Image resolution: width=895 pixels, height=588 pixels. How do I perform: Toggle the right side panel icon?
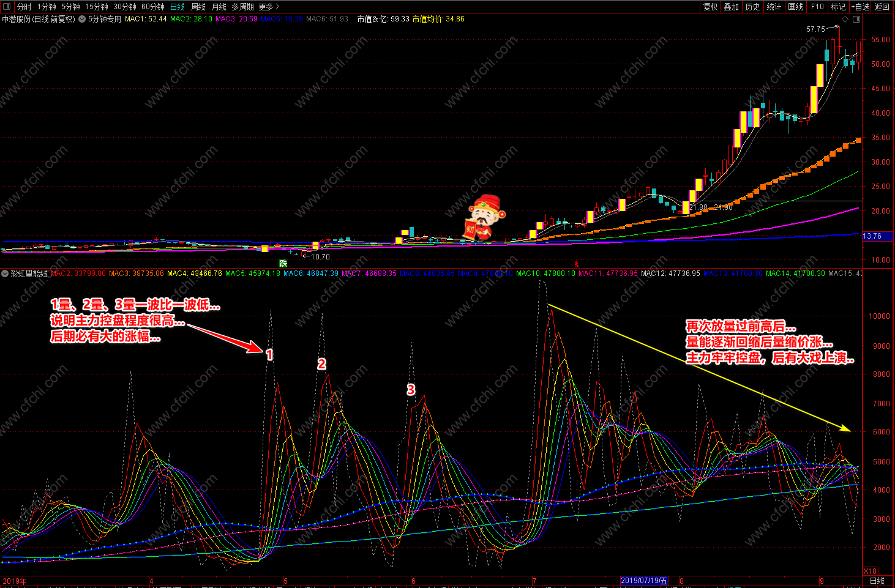(856, 19)
